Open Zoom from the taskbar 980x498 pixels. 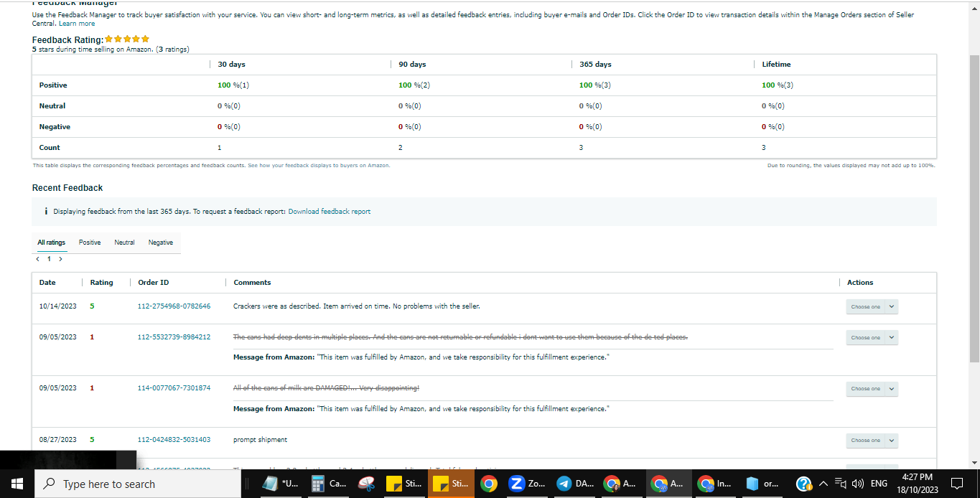tap(527, 484)
